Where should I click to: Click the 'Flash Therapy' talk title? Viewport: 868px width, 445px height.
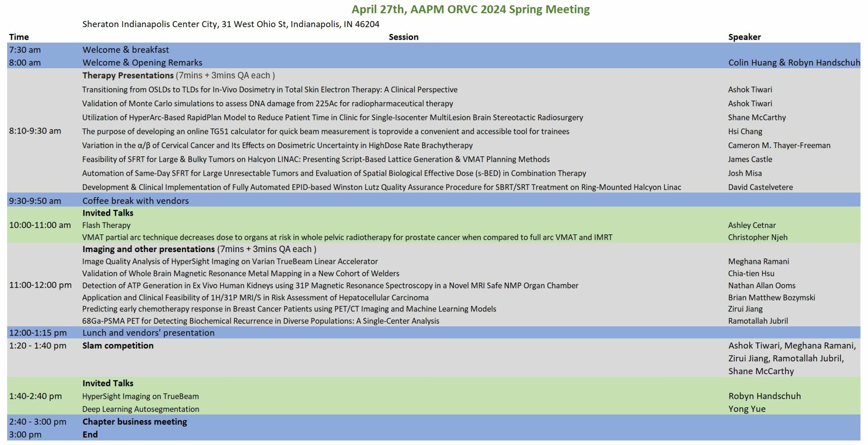(106, 225)
